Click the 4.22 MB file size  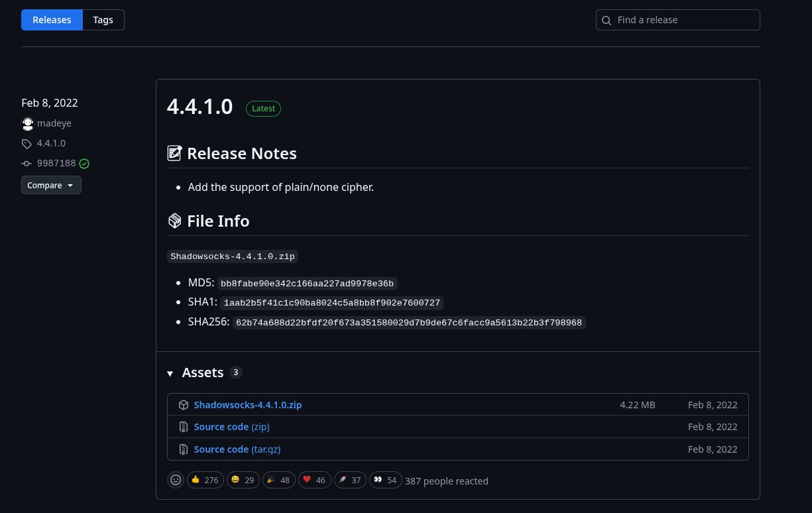[x=638, y=405]
